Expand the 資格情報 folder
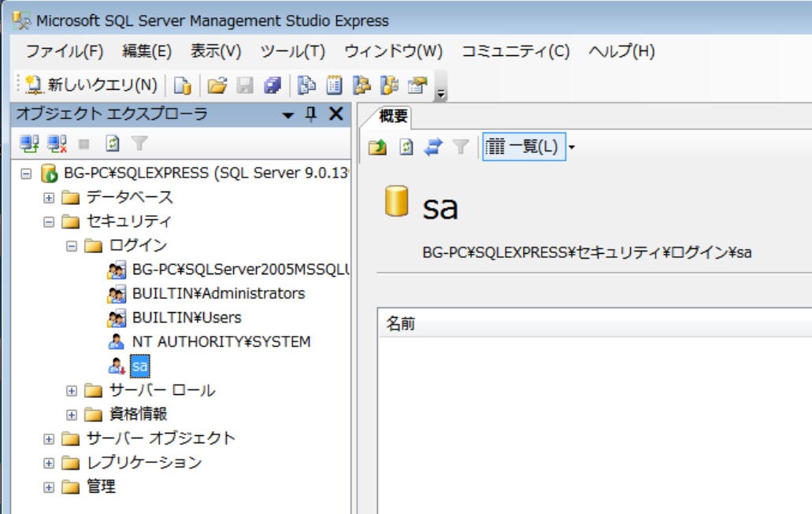 tap(72, 415)
